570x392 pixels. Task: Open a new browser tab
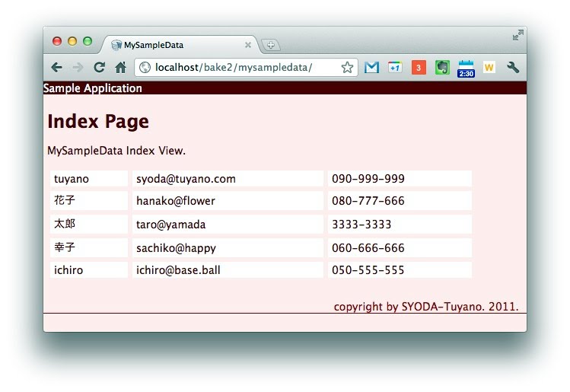(271, 45)
